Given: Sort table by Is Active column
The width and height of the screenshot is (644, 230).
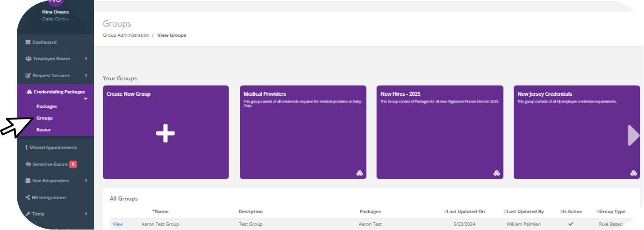Looking at the screenshot, I should click(571, 211).
